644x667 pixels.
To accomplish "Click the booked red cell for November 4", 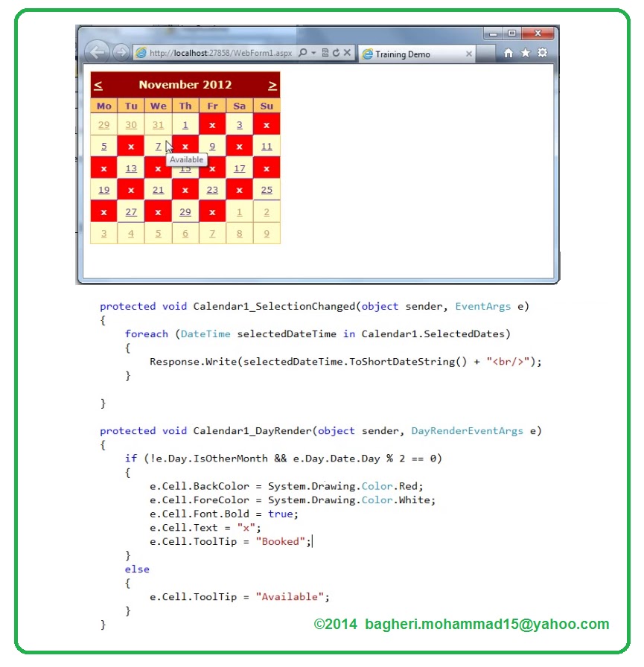I will point(267,124).
